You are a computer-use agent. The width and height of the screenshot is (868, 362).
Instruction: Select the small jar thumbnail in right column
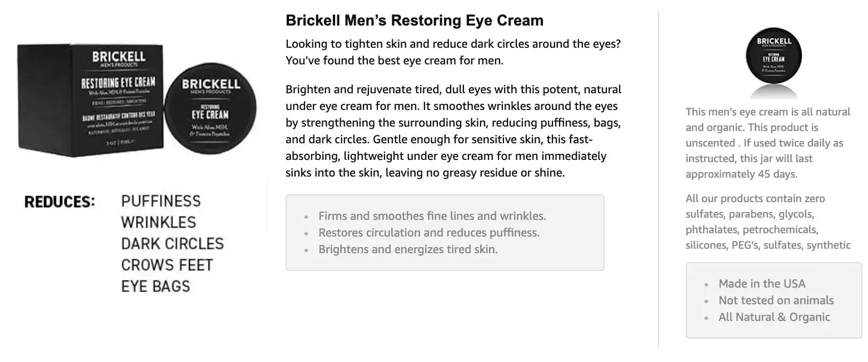tap(773, 58)
